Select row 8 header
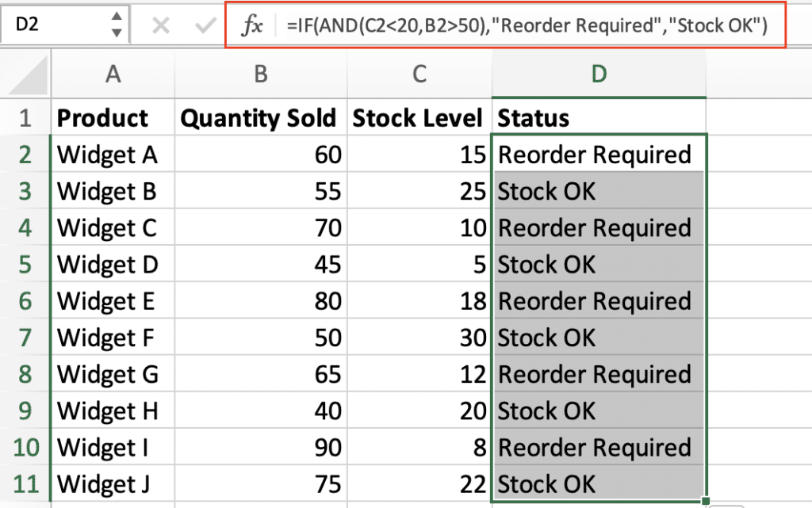The image size is (812, 508). 25,374
